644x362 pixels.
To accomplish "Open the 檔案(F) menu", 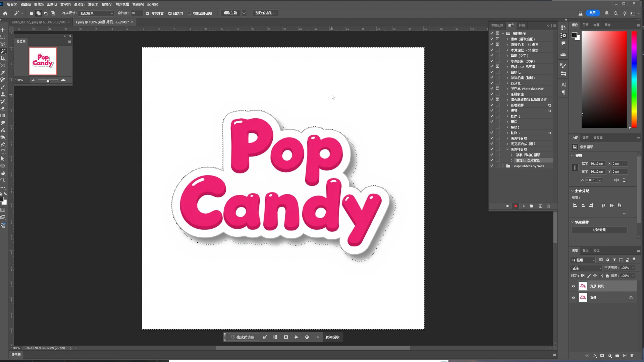I will pos(12,4).
